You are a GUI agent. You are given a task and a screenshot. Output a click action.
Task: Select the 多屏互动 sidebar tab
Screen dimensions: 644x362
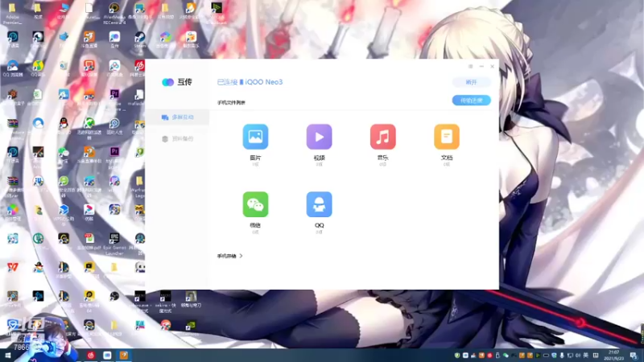177,117
